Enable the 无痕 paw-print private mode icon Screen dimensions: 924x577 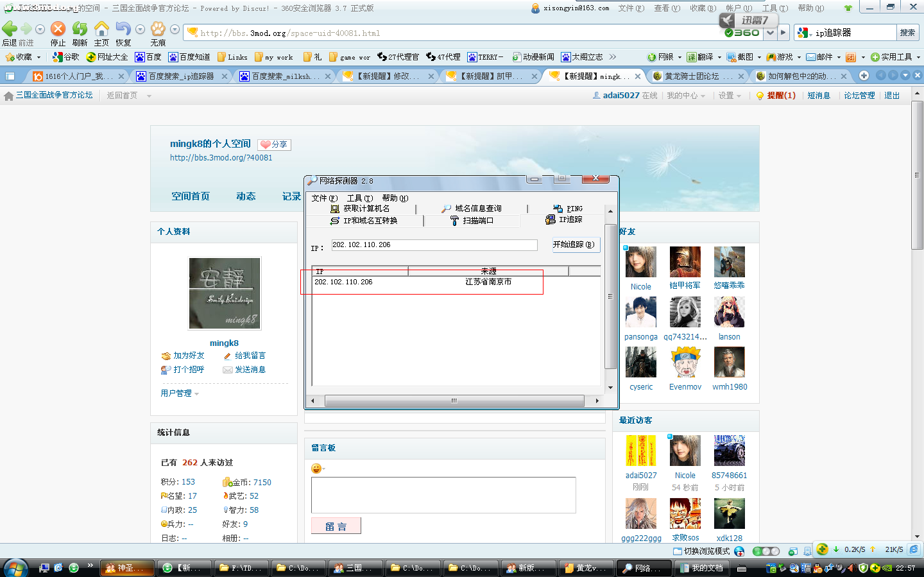(x=158, y=29)
